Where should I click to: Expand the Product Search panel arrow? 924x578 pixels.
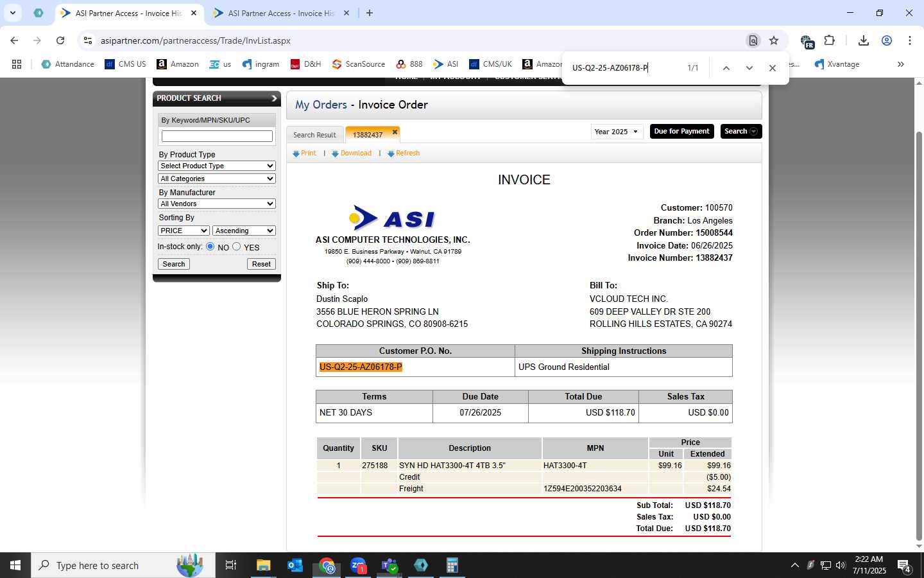tap(274, 98)
